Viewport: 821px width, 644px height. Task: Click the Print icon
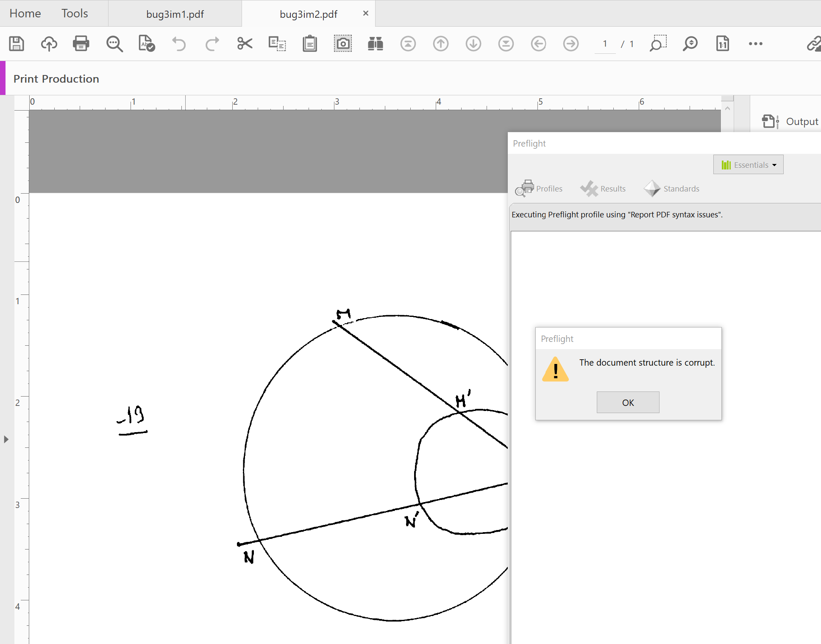[x=81, y=44]
